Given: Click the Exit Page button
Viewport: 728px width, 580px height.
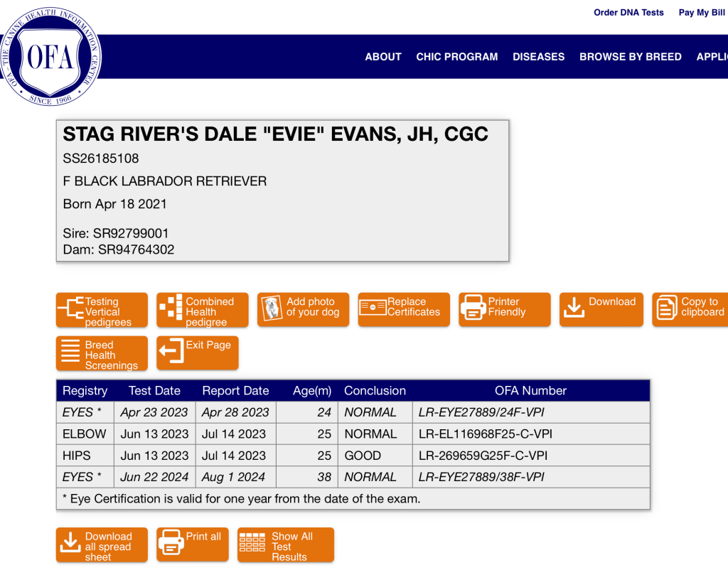Looking at the screenshot, I should (198, 353).
